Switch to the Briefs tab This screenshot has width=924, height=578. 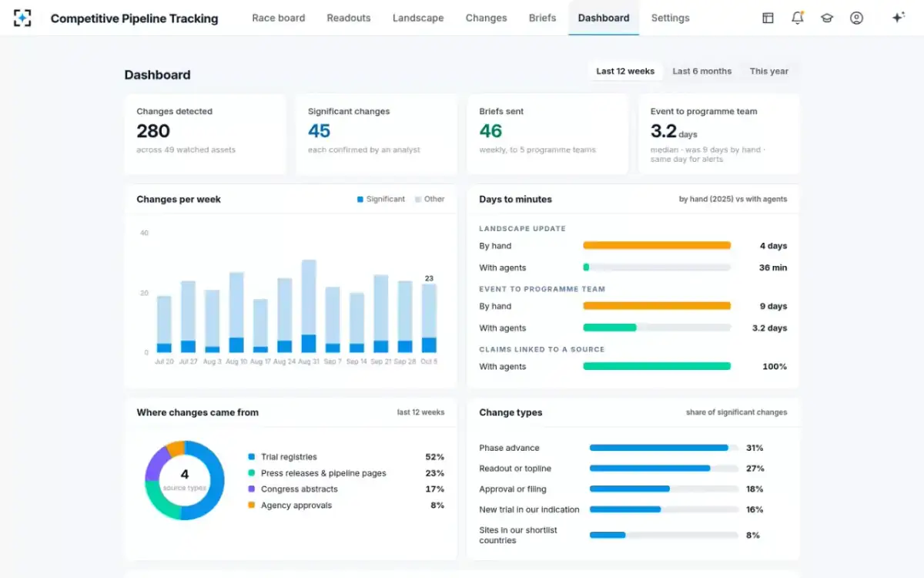[x=543, y=18]
